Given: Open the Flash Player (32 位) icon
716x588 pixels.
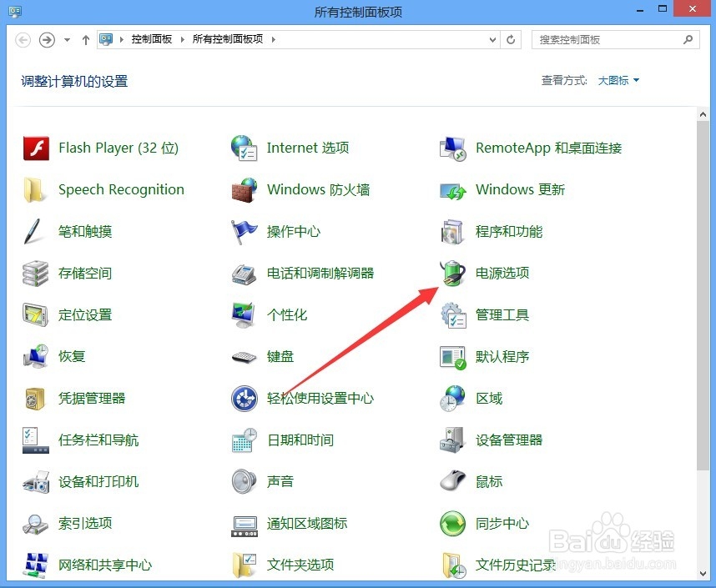Looking at the screenshot, I should 36,148.
